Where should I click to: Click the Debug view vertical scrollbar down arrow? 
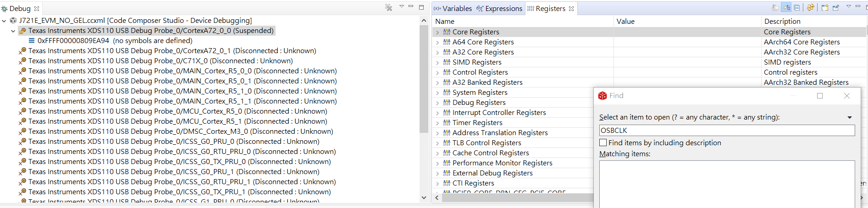[x=424, y=197]
